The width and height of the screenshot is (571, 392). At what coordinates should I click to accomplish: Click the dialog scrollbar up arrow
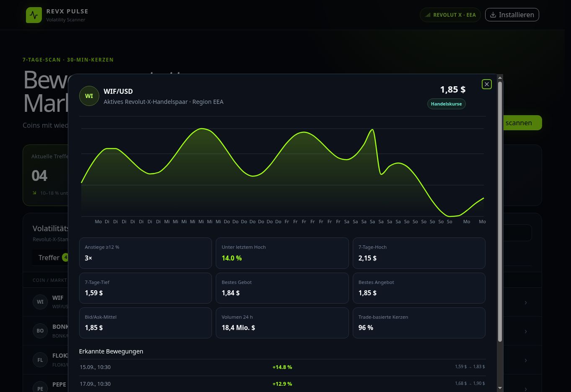(500, 77)
